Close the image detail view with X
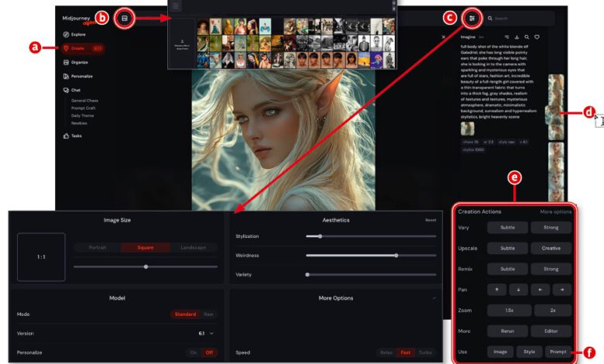The height and width of the screenshot is (364, 604). coord(444,37)
